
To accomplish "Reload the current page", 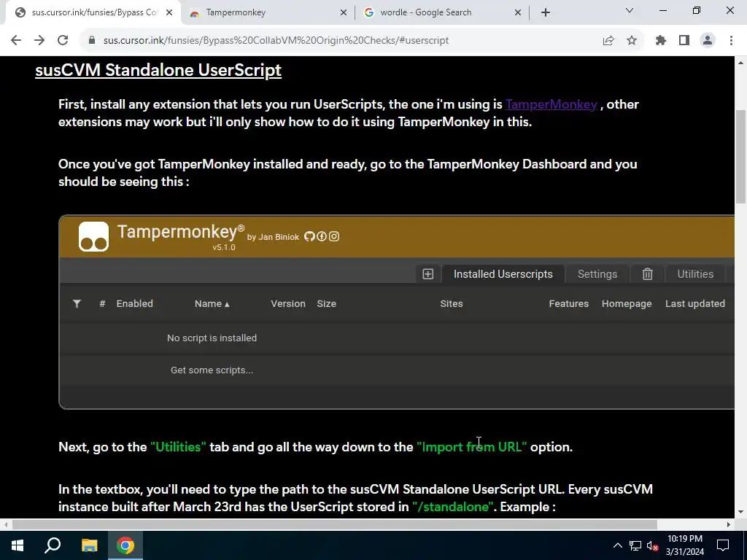I will (x=63, y=41).
